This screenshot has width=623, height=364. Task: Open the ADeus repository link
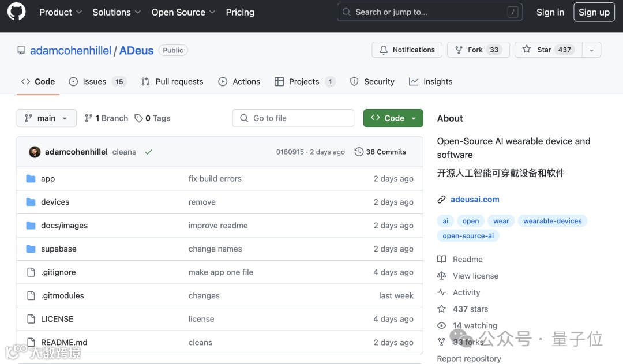click(x=136, y=50)
